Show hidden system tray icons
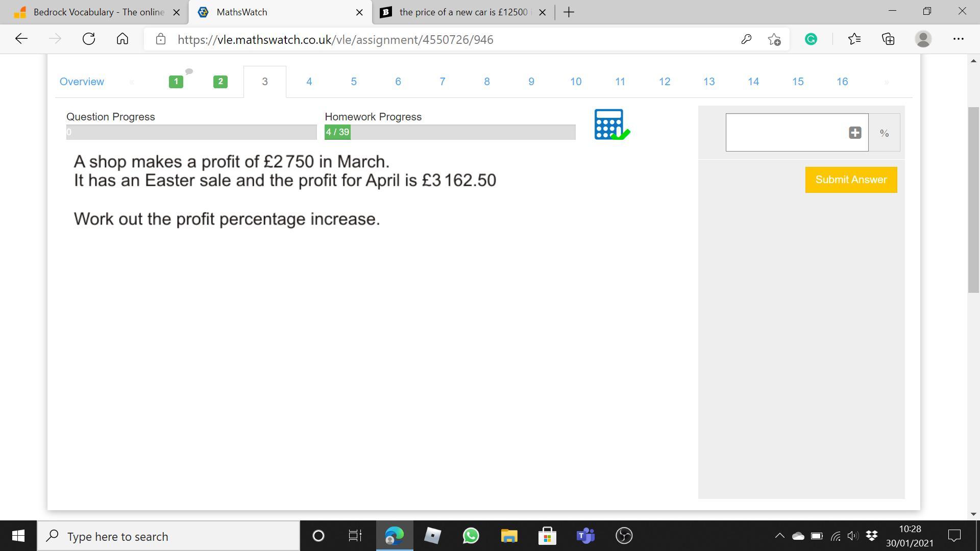Screen dimensions: 980x551 pyautogui.click(x=779, y=536)
